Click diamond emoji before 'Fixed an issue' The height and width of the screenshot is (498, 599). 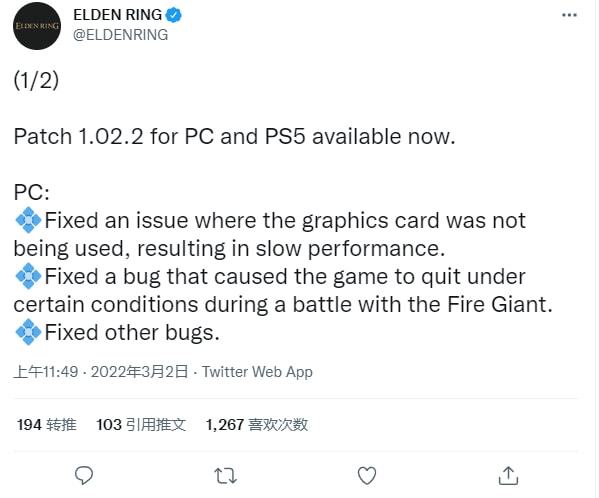pos(28,220)
